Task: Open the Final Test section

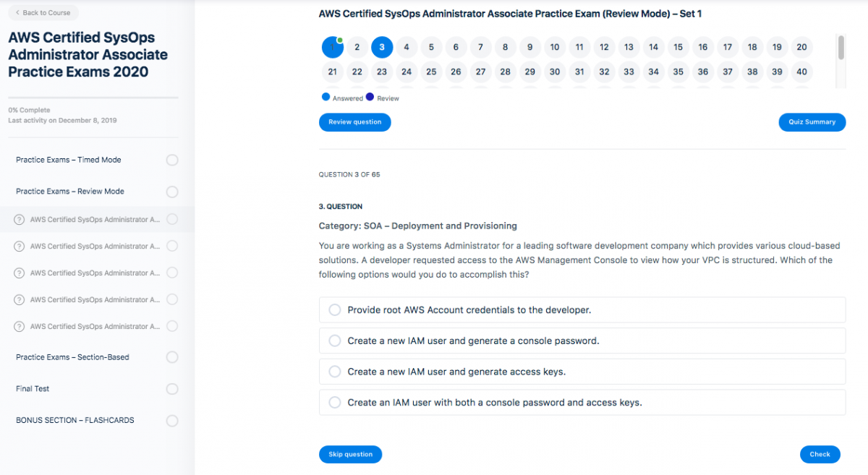Action: (x=32, y=388)
